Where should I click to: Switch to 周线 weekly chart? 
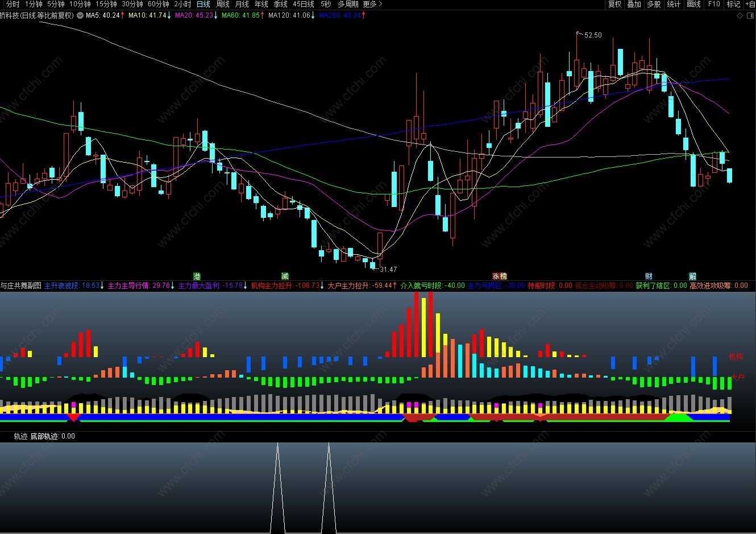pos(222,4)
